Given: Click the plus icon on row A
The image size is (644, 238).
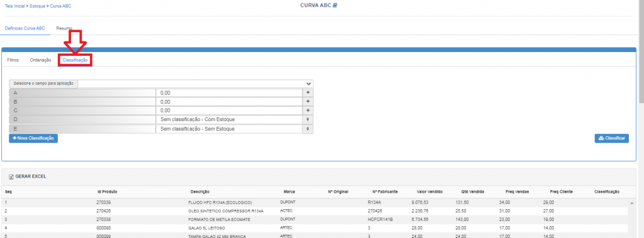Looking at the screenshot, I should [308, 93].
